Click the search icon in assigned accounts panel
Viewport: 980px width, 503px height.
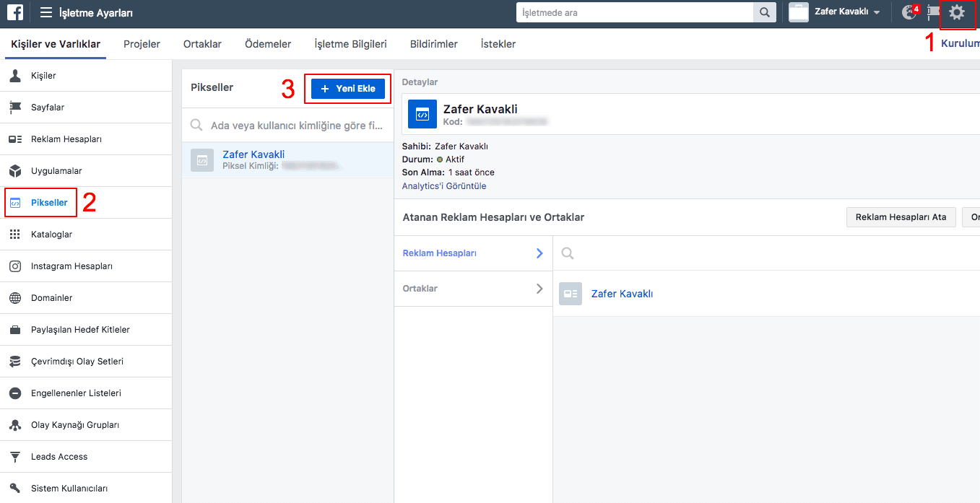(x=568, y=253)
